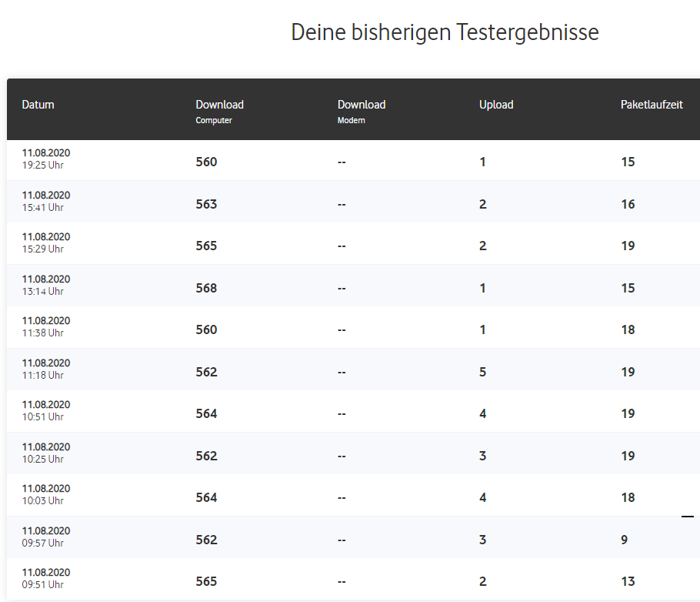
Task: Click the download value 565 at 15:29 Uhr
Action: click(206, 246)
